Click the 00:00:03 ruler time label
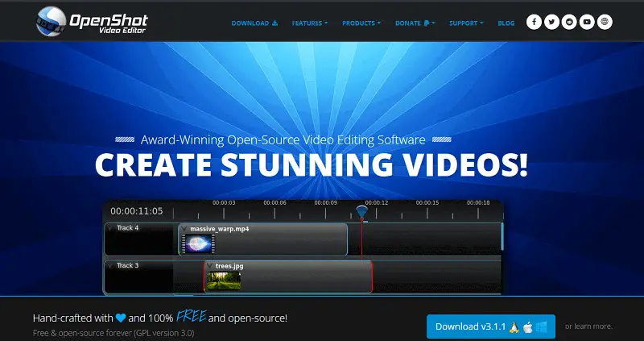 (224, 203)
